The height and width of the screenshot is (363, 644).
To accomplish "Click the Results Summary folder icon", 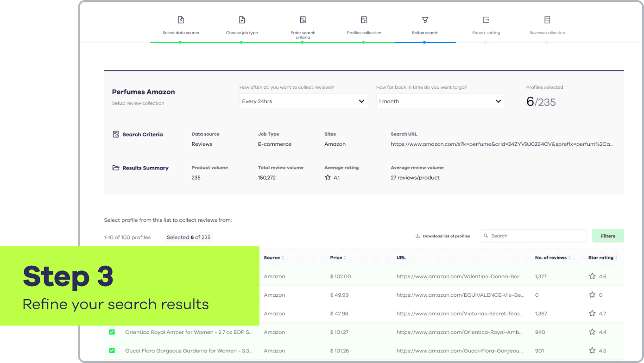I will point(115,168).
